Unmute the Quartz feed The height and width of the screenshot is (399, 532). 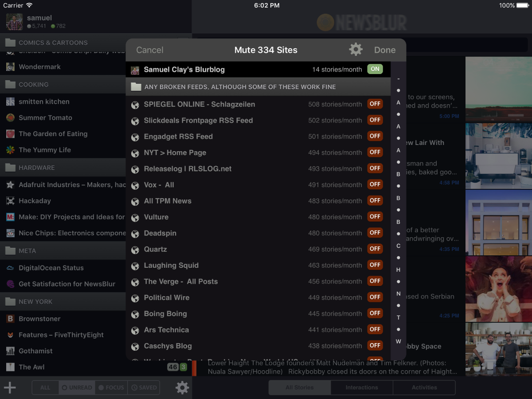click(x=375, y=249)
